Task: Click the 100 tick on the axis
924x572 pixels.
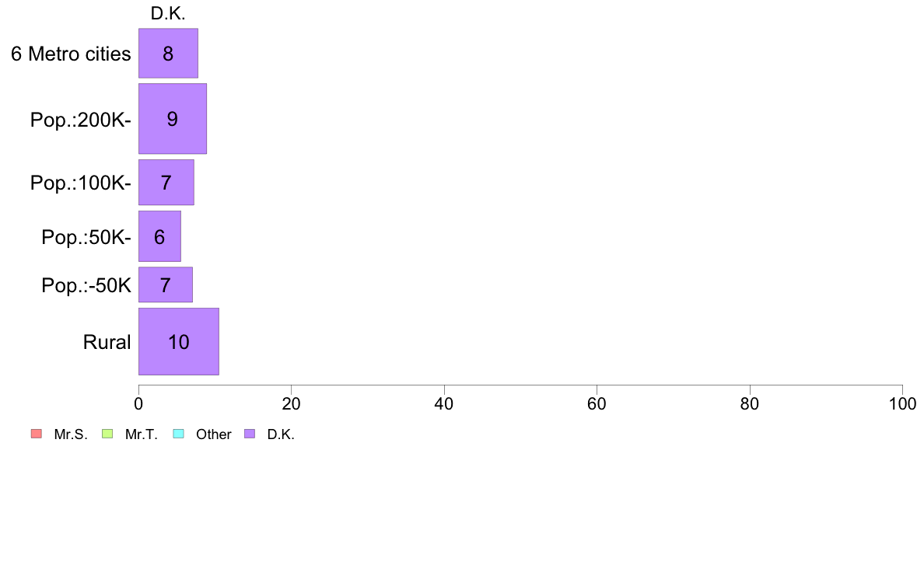Action: pyautogui.click(x=902, y=403)
